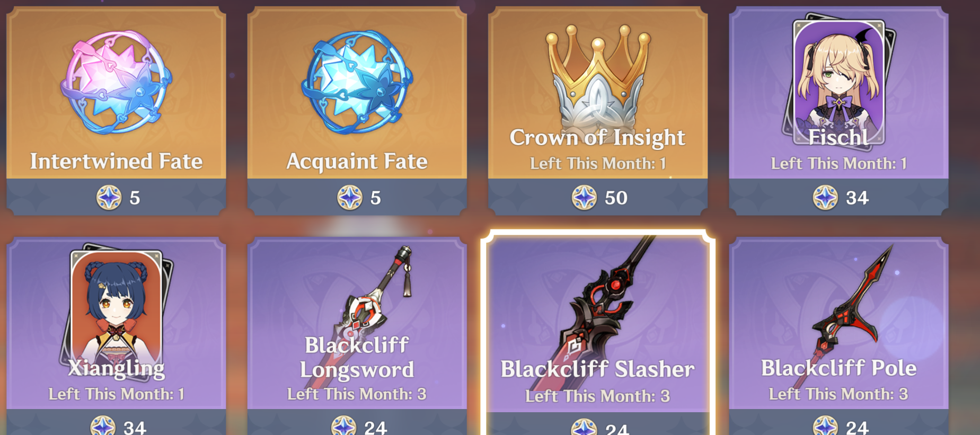Click the Starglitter price 5 under Intertwined Fate

(118, 198)
